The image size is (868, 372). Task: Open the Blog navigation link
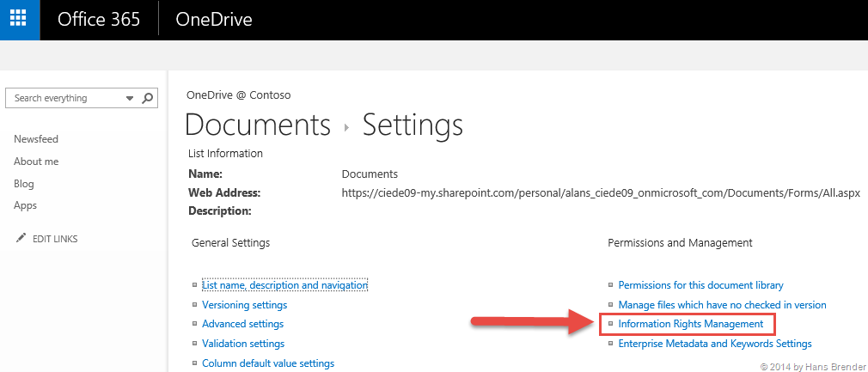click(24, 184)
